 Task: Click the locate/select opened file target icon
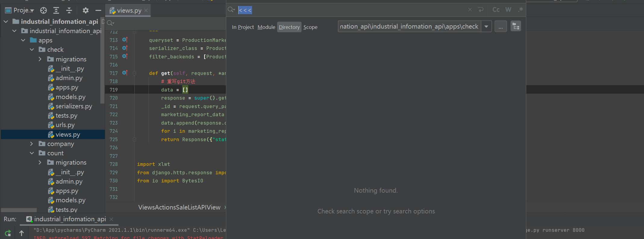[43, 11]
